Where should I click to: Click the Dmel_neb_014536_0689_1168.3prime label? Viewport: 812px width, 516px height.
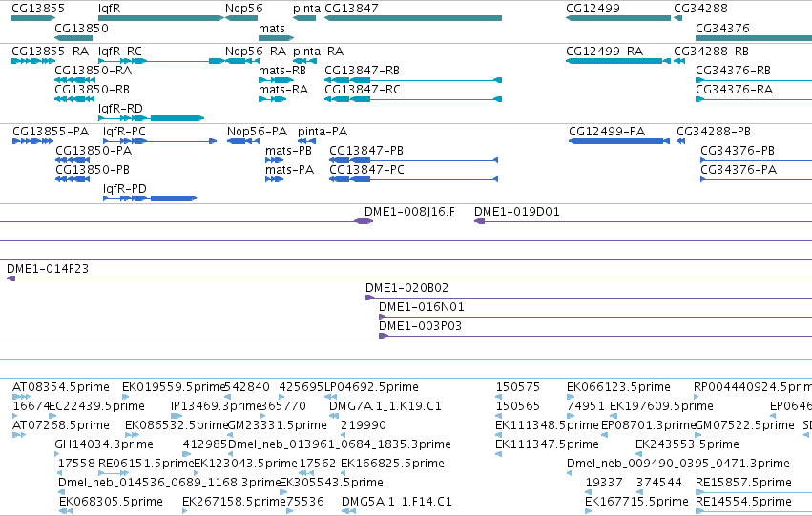point(169,483)
